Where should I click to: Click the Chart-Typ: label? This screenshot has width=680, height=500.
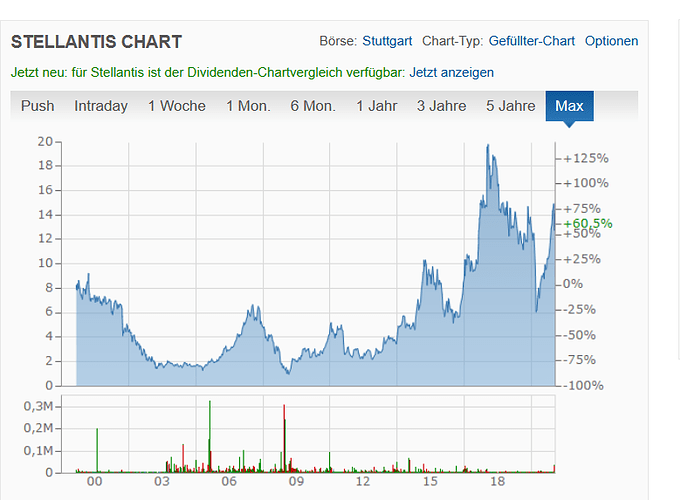452,41
